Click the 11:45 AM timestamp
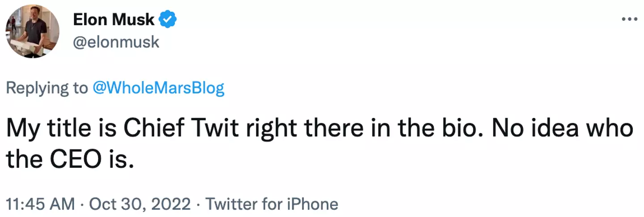644x217 pixels. [x=40, y=204]
